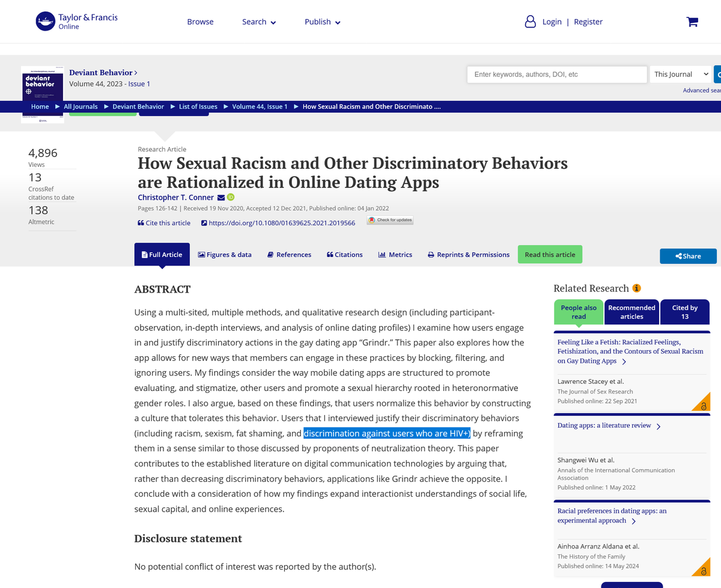
Task: Click Home in the breadcrumb
Action: [x=40, y=106]
